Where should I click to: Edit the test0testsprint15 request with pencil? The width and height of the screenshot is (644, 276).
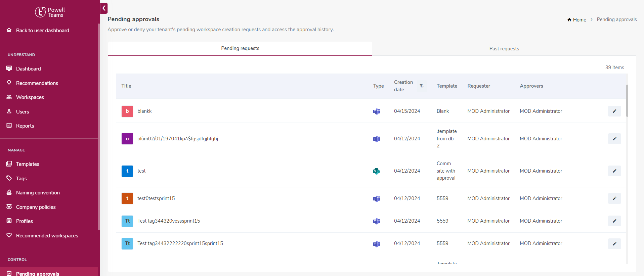[x=614, y=198]
